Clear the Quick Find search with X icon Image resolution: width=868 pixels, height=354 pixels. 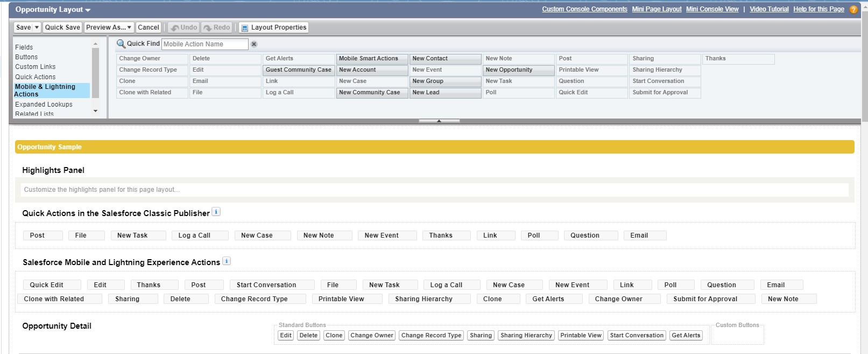click(x=254, y=44)
